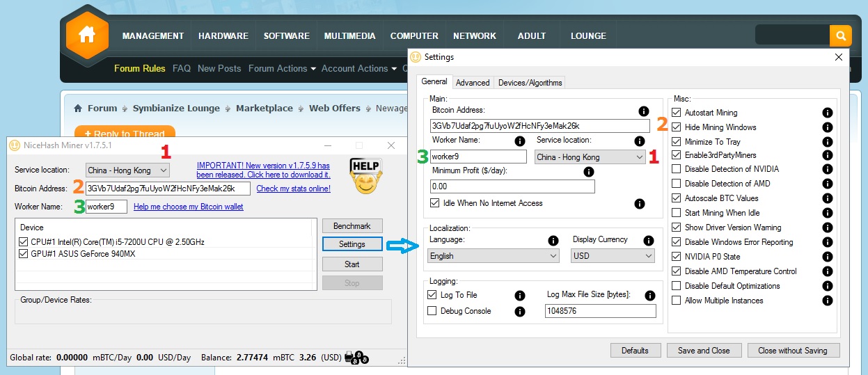Check Allow Multiple Instances
The width and height of the screenshot is (868, 375).
pos(676,300)
